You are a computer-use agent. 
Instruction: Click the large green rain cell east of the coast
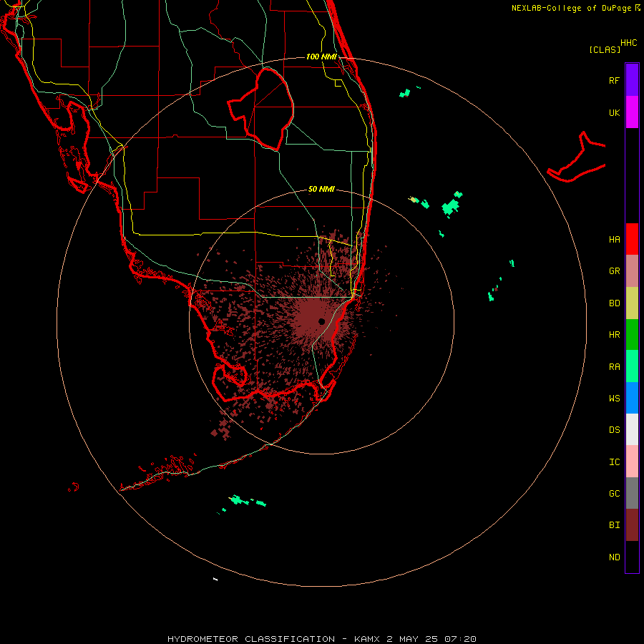[x=450, y=207]
